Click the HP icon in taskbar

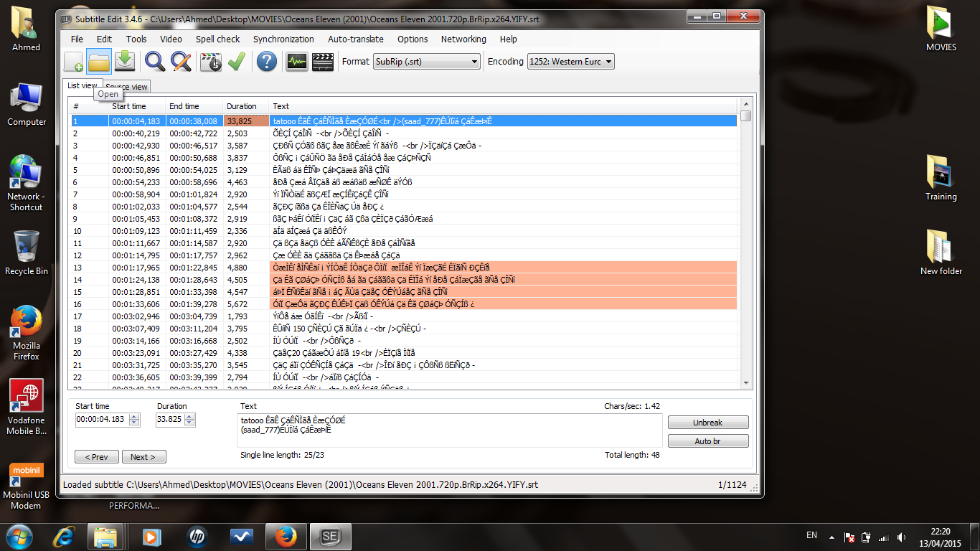click(196, 537)
